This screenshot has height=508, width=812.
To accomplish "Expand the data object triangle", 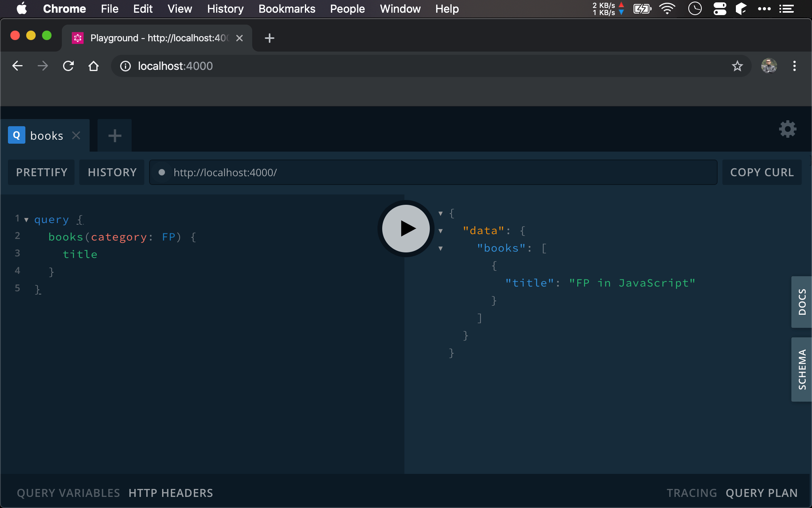I will pyautogui.click(x=441, y=231).
